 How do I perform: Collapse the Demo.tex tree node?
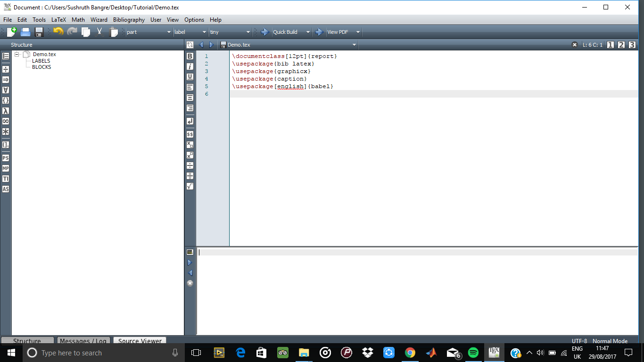click(17, 54)
